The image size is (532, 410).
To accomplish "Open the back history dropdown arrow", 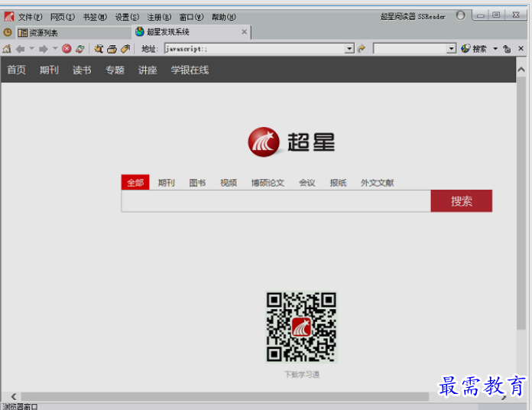I will tap(32, 48).
